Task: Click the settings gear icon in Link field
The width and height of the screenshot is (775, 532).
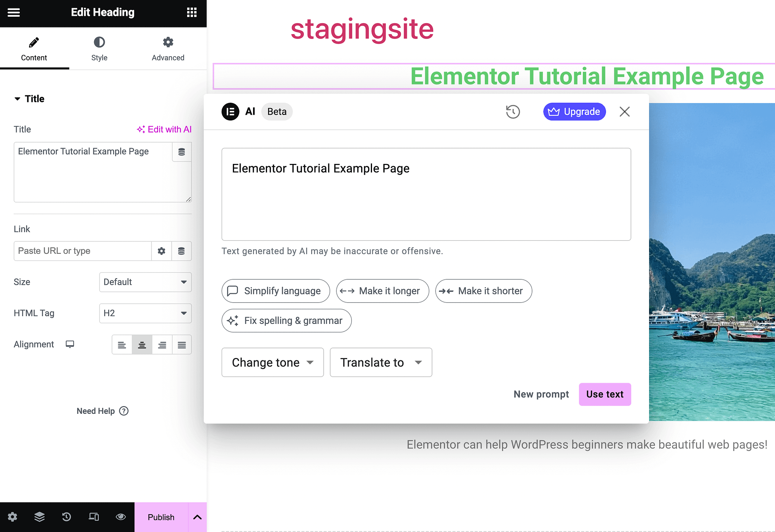Action: 161,250
